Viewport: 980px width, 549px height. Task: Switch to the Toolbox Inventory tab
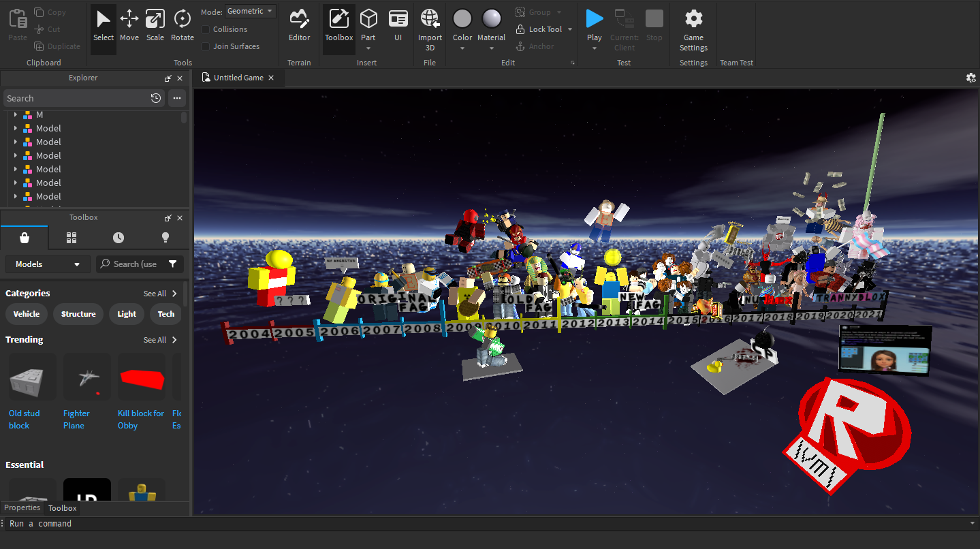tap(72, 238)
